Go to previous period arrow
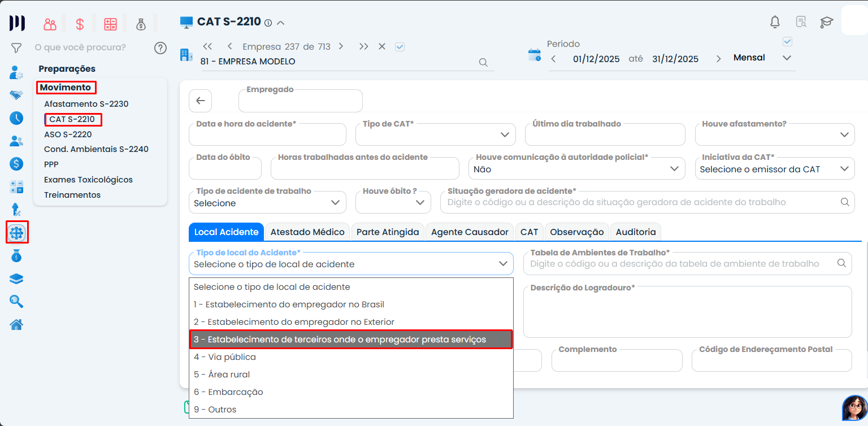The width and height of the screenshot is (868, 426). 553,59
